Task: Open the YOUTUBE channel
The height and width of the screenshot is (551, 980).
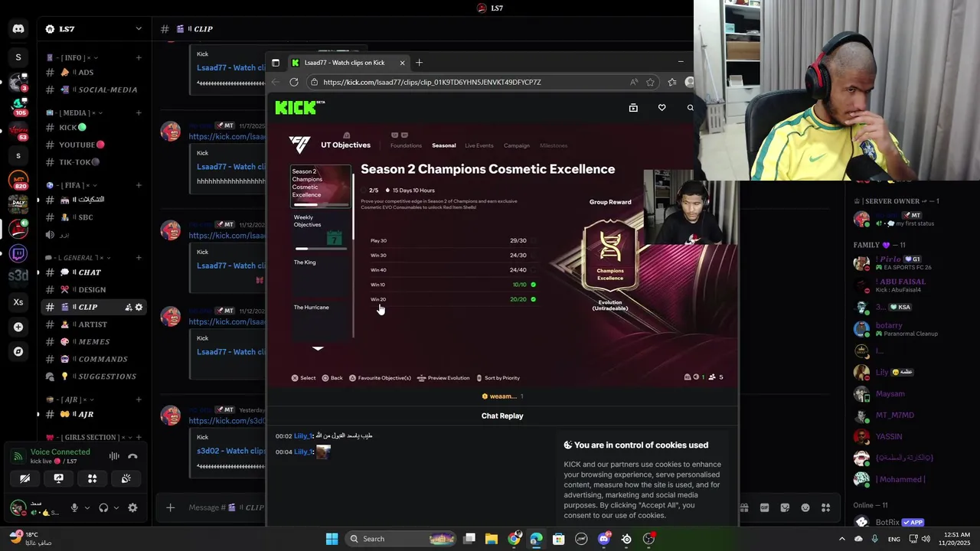Action: point(93,145)
